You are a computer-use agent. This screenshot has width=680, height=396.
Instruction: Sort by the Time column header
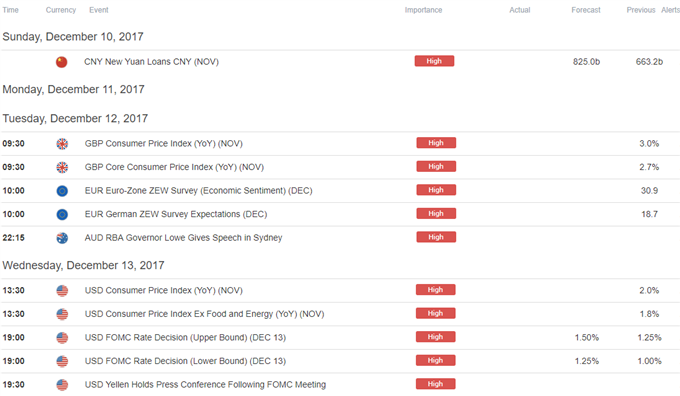(x=10, y=10)
